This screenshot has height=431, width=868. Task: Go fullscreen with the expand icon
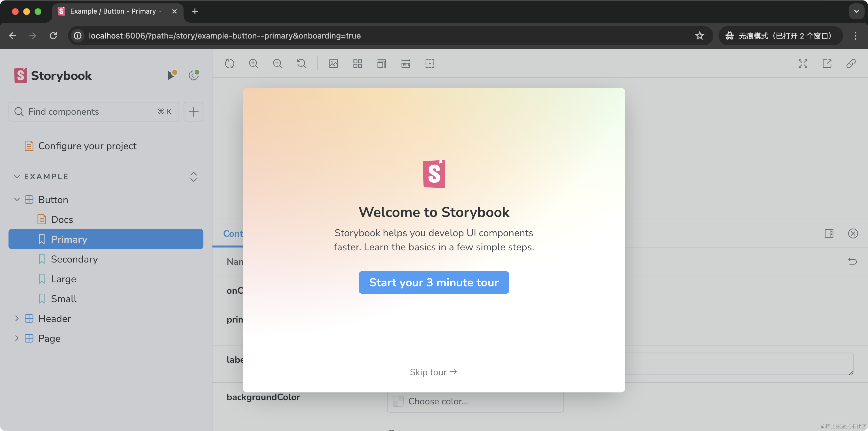tap(803, 64)
